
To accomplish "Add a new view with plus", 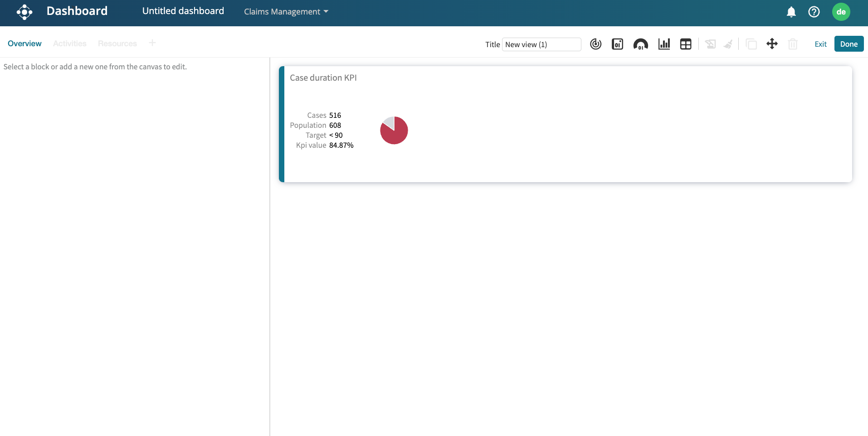I will (152, 43).
